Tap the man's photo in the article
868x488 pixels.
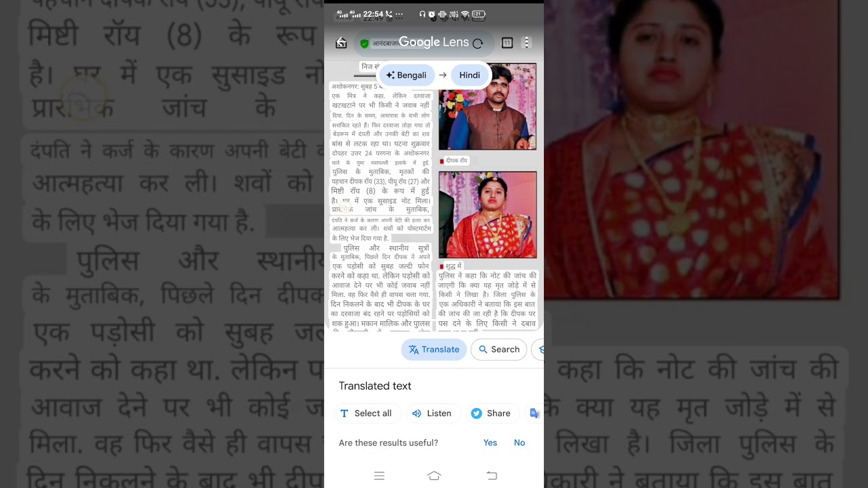click(488, 106)
